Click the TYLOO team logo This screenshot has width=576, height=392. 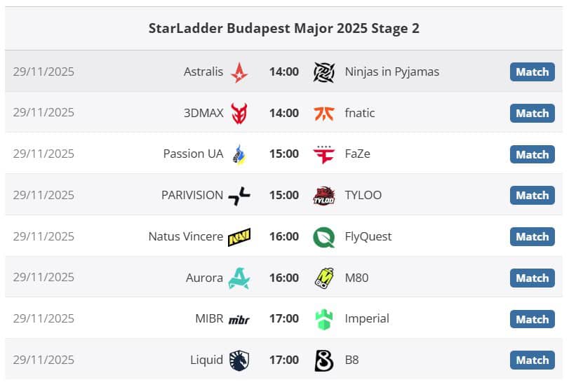[x=324, y=196]
